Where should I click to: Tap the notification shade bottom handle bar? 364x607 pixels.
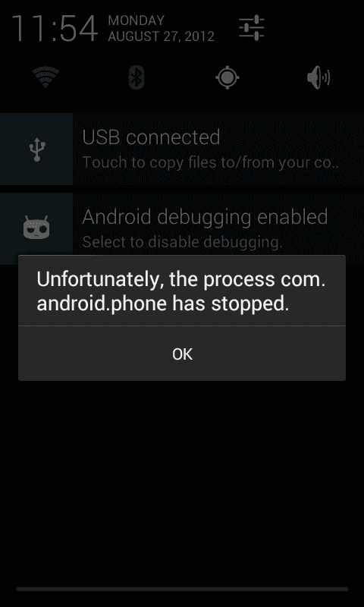click(x=182, y=590)
